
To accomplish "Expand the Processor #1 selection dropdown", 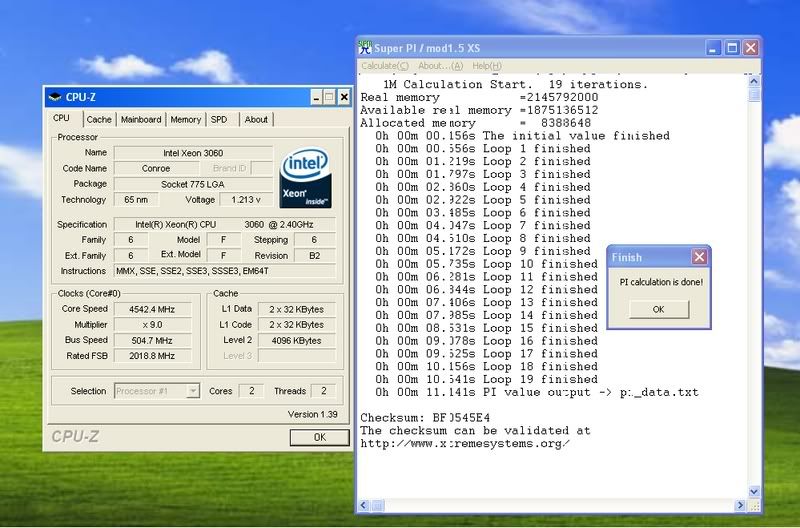I will 193,391.
